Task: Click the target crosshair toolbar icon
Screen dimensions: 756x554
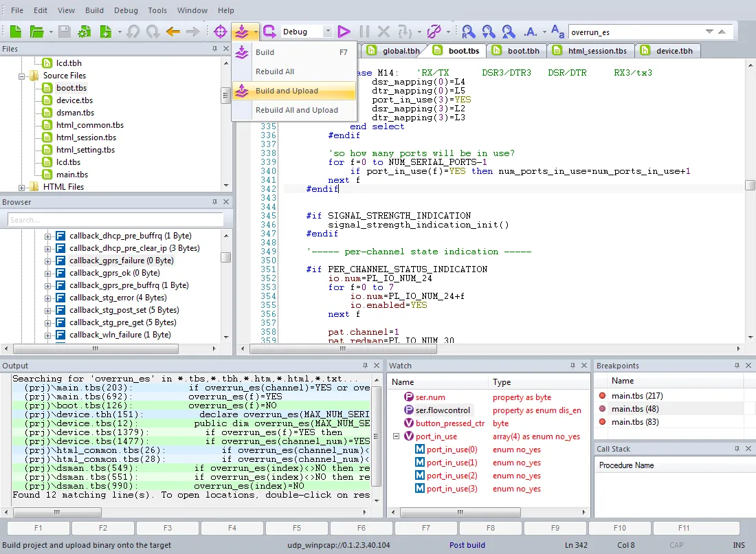Action: (221, 32)
